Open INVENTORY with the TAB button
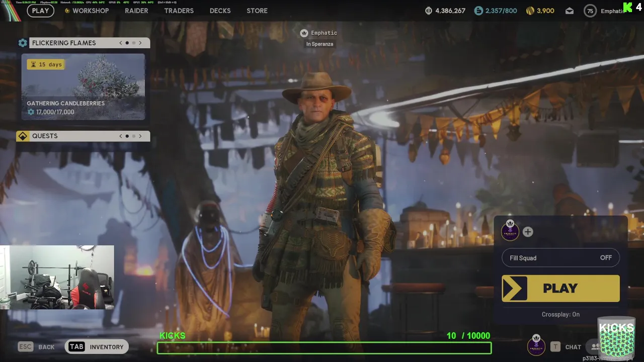The width and height of the screenshot is (644, 362). tap(96, 347)
